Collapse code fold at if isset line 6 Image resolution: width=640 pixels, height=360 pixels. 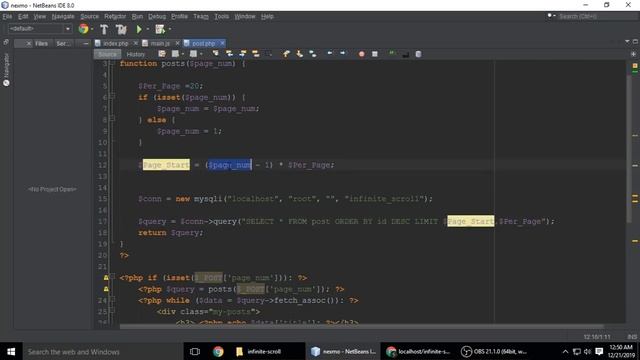pos(112,96)
